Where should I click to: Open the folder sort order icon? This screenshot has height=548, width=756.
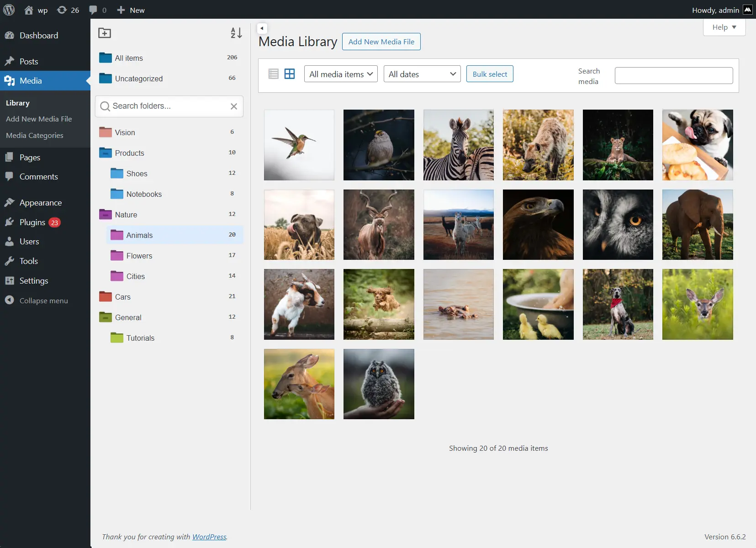tap(236, 33)
